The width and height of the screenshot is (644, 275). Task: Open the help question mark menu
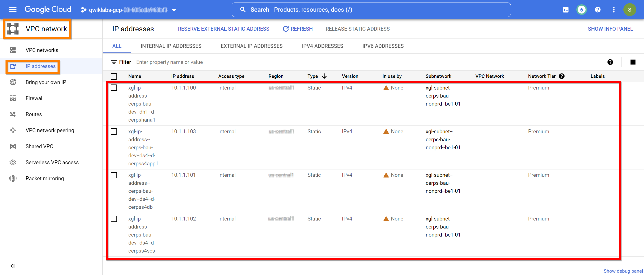[x=597, y=10]
